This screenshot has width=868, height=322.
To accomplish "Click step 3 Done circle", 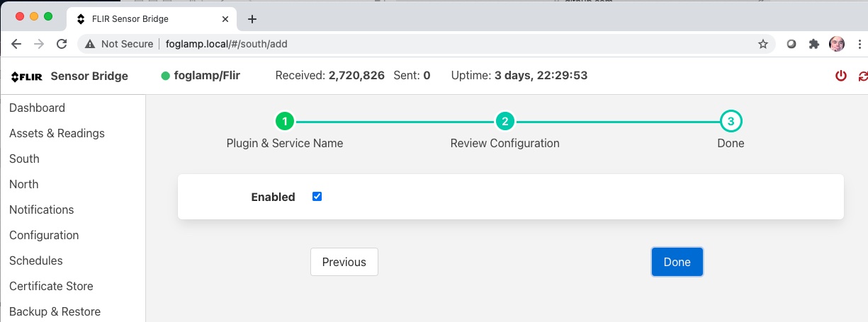I will [x=730, y=122].
